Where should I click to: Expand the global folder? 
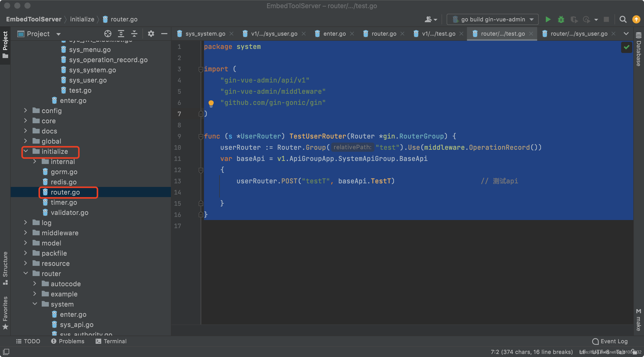[x=25, y=141]
